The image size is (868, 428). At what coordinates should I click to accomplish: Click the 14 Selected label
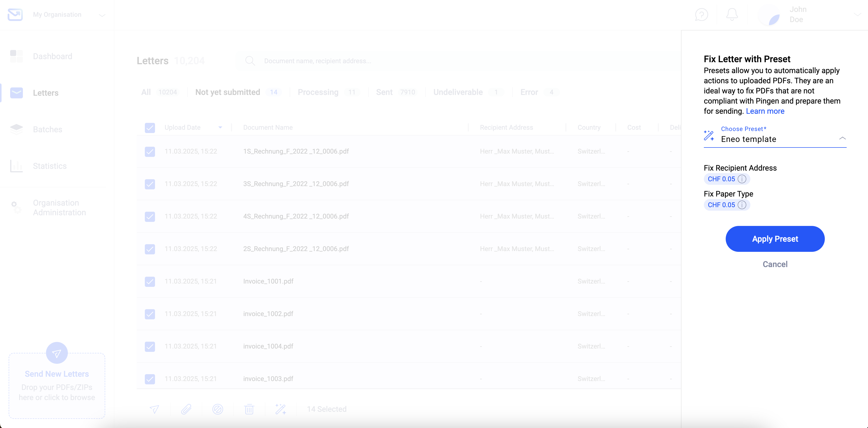327,409
